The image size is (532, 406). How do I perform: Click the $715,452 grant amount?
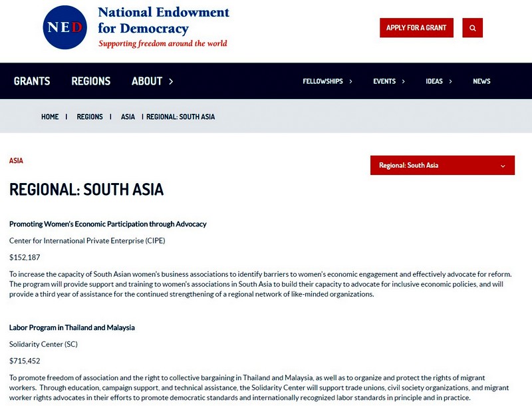coord(25,361)
